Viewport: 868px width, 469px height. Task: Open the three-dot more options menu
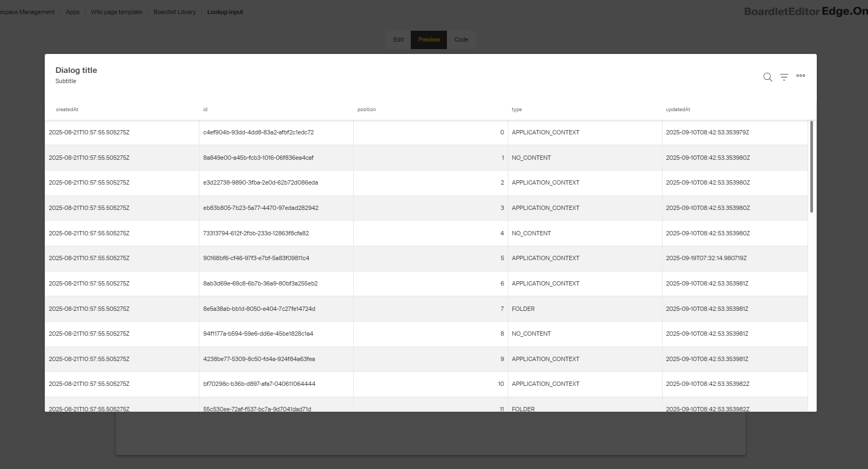click(x=801, y=76)
